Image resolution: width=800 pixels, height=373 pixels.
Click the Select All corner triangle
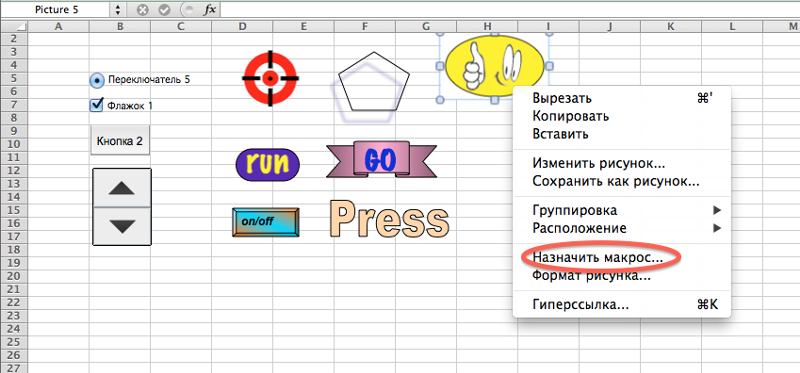tap(14, 27)
